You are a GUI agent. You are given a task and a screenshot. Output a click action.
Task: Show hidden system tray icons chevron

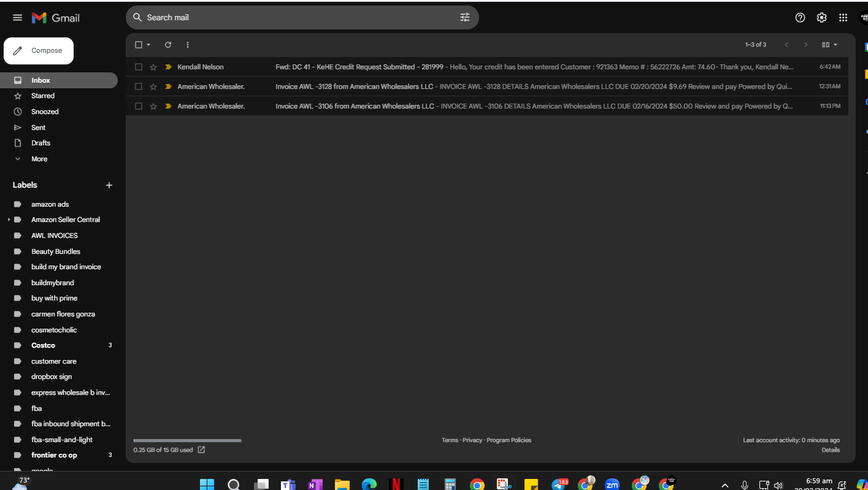(725, 485)
